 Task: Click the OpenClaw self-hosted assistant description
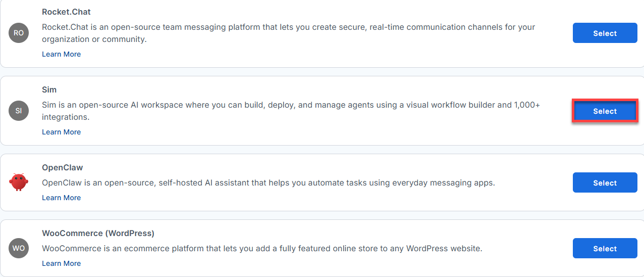(x=268, y=182)
